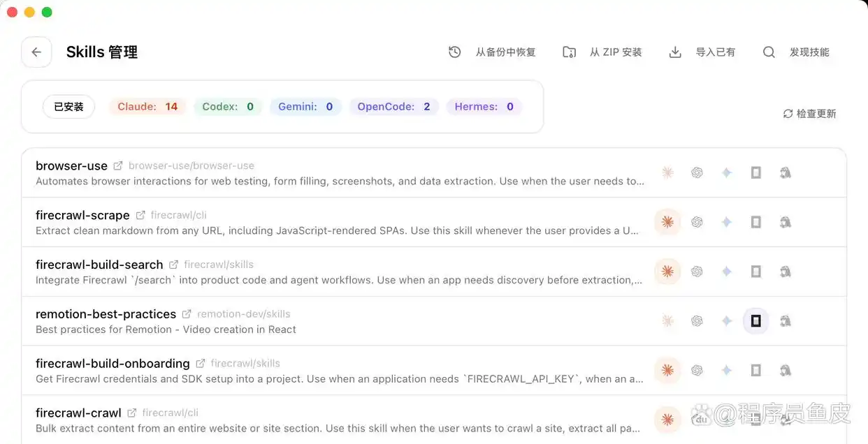The width and height of the screenshot is (868, 444).
Task: Select the firecrawl-crawl skill name
Action: click(78, 413)
